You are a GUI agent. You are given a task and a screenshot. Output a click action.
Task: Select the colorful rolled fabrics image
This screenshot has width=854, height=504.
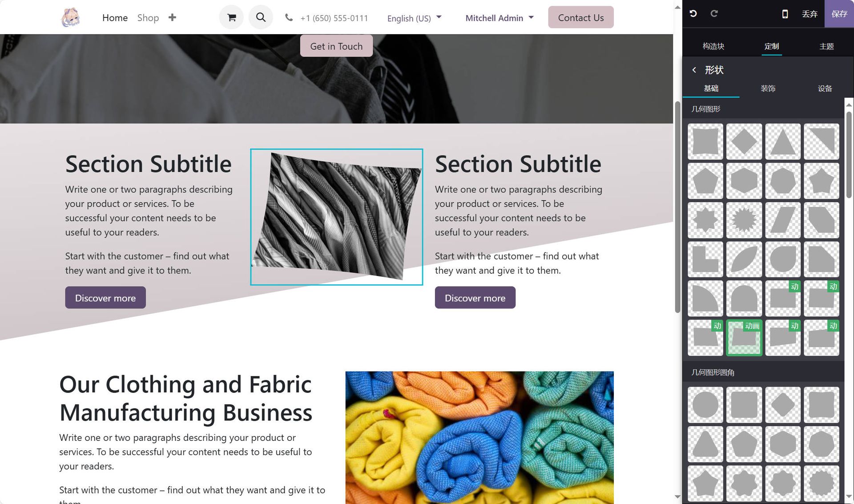[479, 438]
